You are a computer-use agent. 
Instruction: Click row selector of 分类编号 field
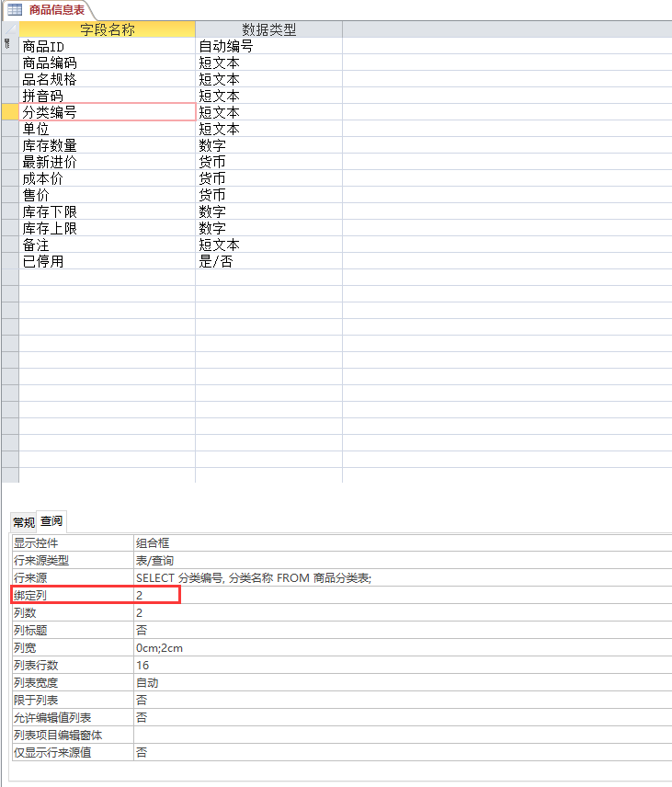click(10, 112)
